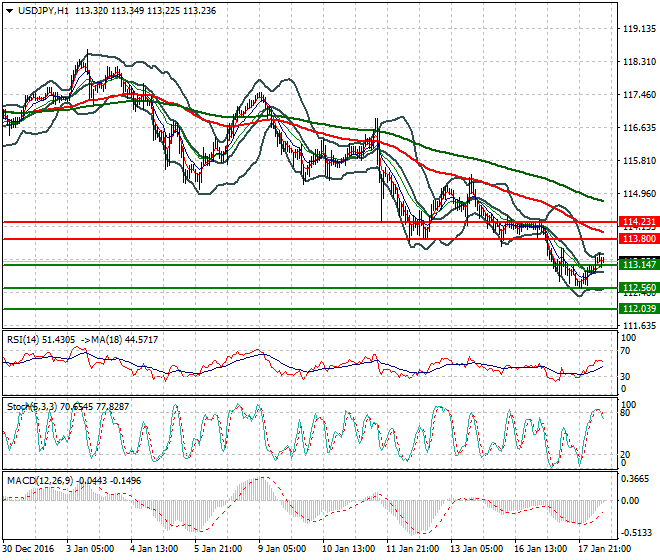Click the 116.635 price axis value
The height and width of the screenshot is (560, 660).
coord(639,128)
